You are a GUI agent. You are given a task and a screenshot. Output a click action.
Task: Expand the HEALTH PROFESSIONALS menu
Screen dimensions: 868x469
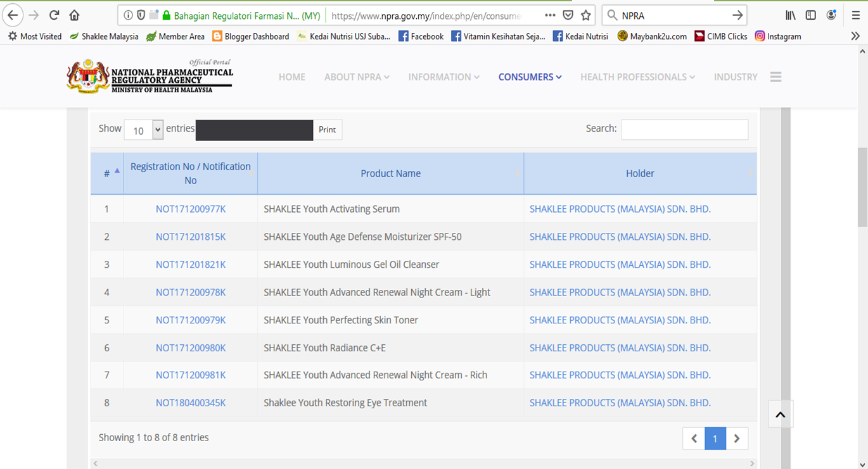[637, 77]
